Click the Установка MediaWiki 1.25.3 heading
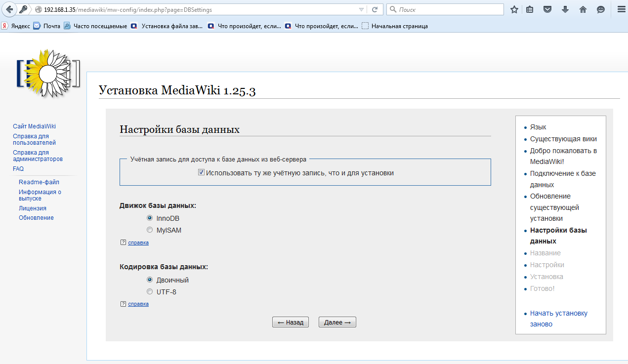 coord(177,90)
